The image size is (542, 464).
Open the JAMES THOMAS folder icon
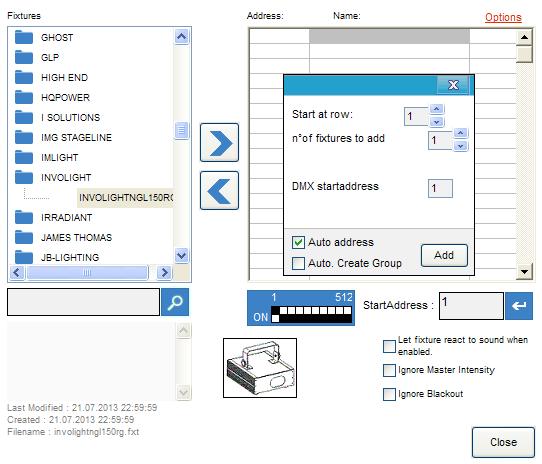point(24,238)
